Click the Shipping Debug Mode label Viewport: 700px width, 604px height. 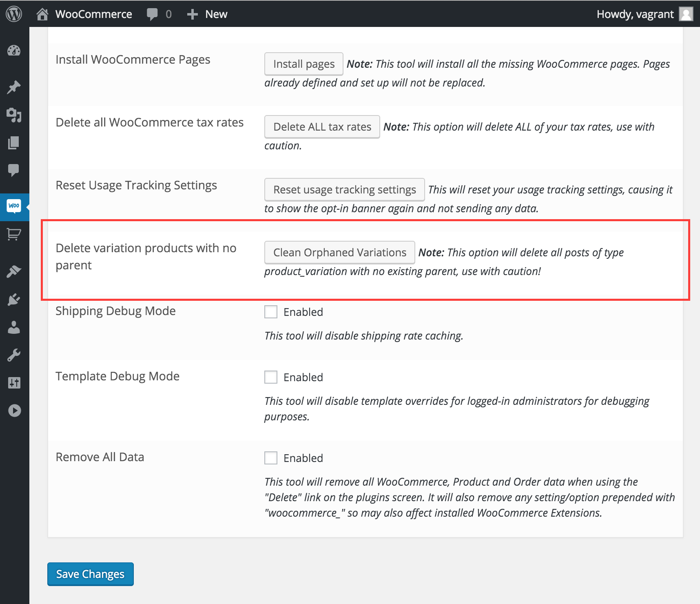115,311
